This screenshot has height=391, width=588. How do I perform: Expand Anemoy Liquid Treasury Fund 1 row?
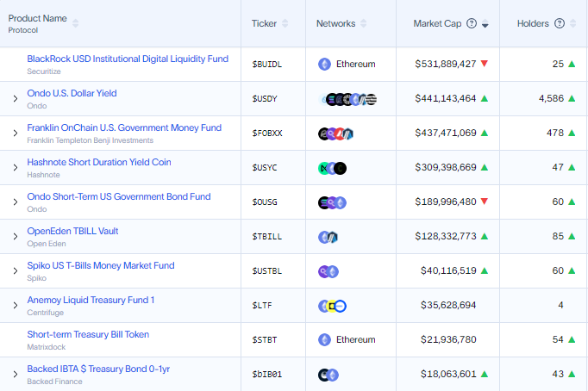[x=15, y=306]
